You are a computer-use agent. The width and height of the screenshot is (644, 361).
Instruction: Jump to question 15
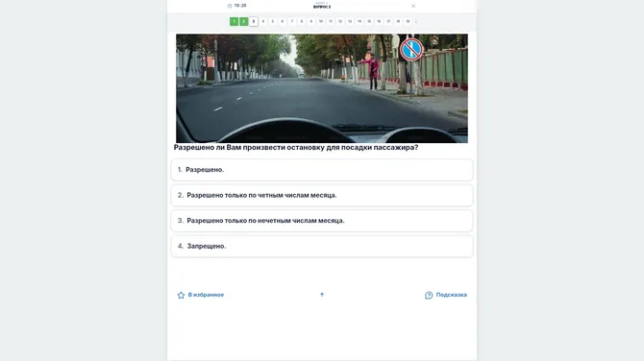pyautogui.click(x=369, y=21)
